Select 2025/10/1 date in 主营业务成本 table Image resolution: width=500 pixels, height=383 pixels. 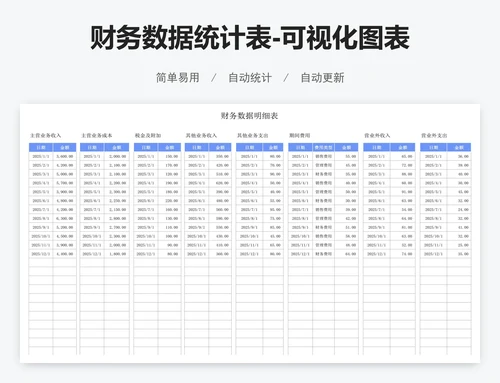pyautogui.click(x=92, y=236)
